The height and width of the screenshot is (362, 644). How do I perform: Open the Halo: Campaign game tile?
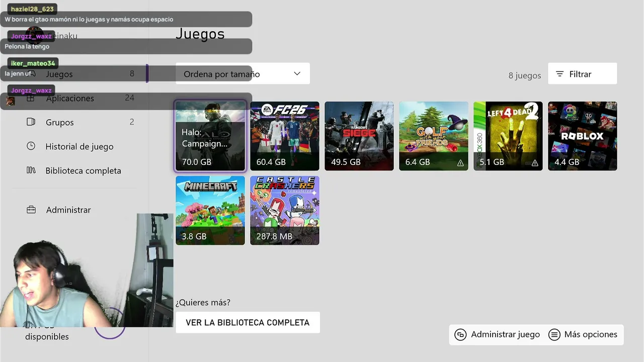[210, 136]
